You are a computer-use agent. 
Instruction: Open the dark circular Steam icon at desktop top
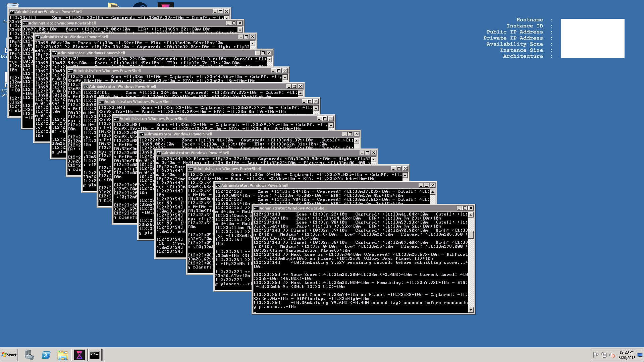click(x=140, y=5)
